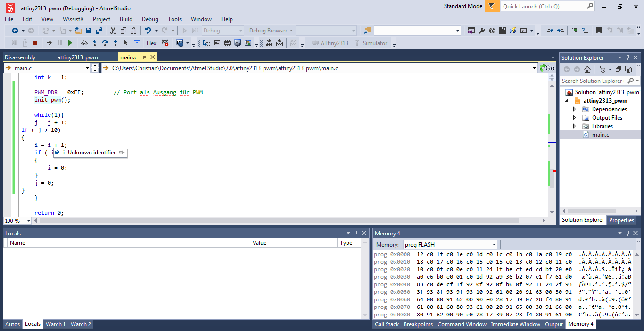Open the Tools menu
The image size is (644, 331).
(x=174, y=19)
